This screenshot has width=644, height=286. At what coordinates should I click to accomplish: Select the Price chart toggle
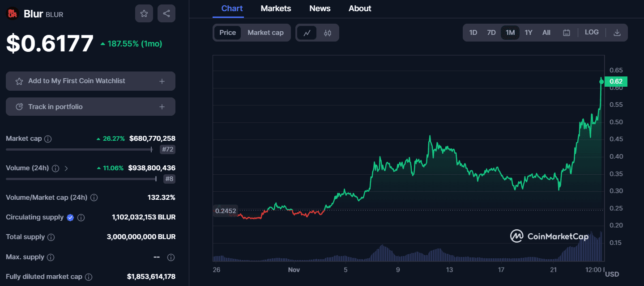pyautogui.click(x=227, y=33)
